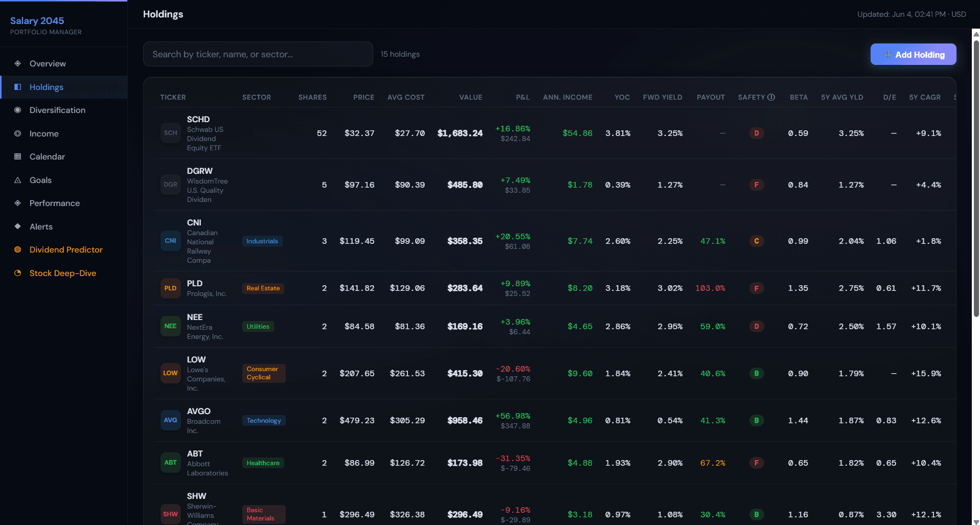Screen dimensions: 980x525
Task: Click the Holdings sidebar icon
Action: (18, 87)
